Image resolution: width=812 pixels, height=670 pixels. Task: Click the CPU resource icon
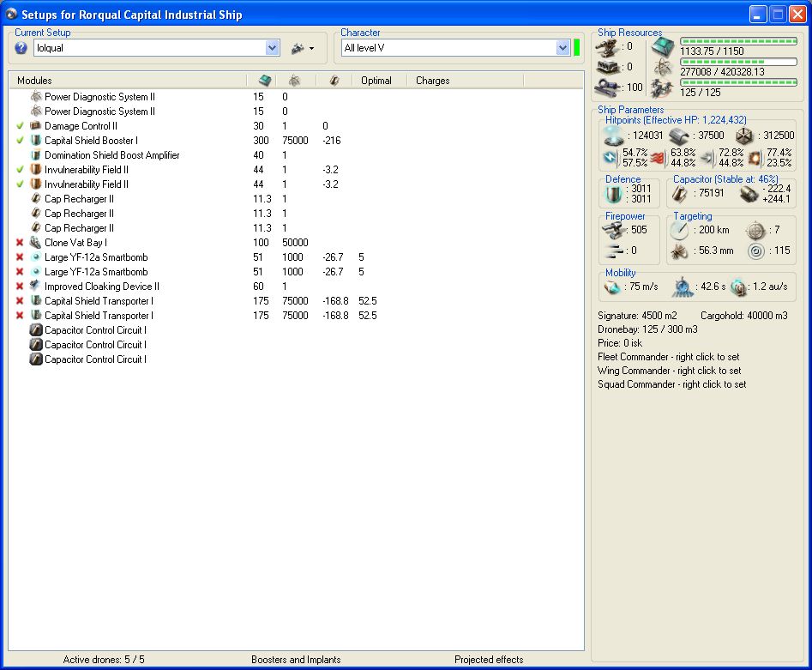[662, 46]
